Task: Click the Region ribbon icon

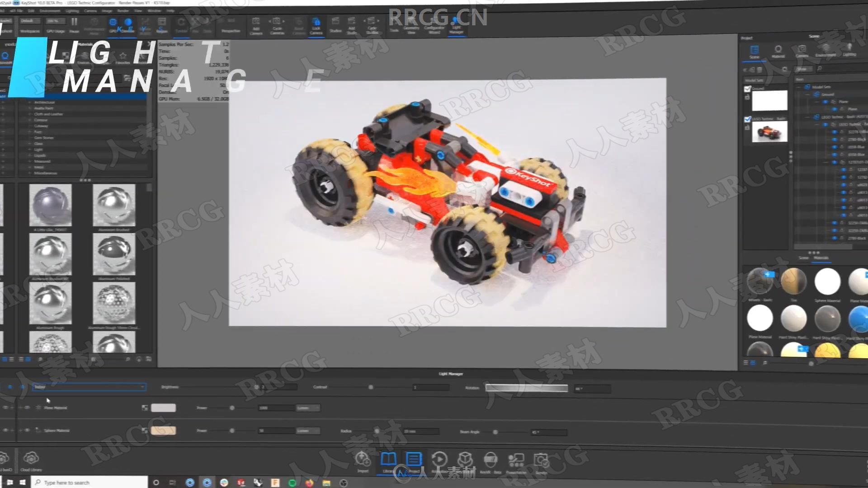Action: click(161, 25)
